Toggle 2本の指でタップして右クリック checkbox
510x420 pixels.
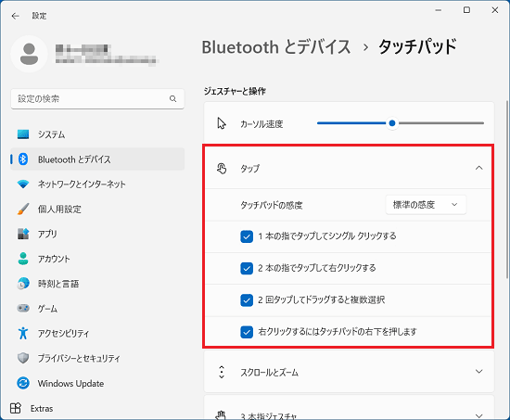[247, 268]
